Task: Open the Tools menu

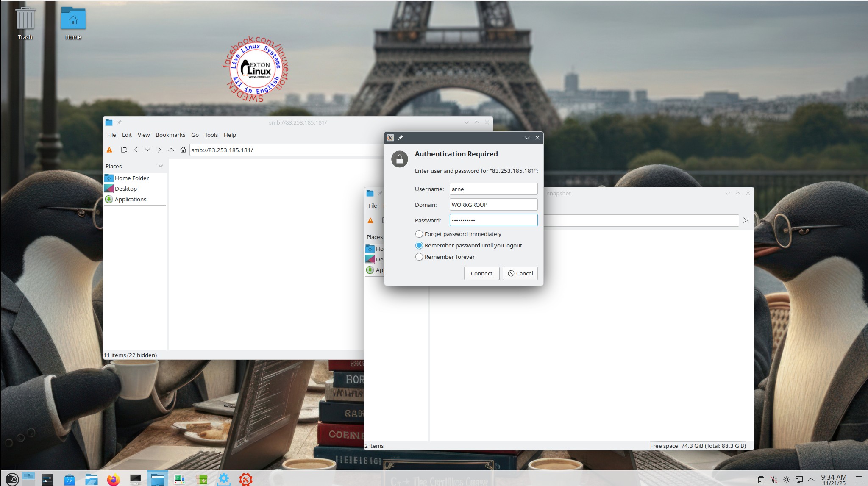Action: click(x=211, y=135)
